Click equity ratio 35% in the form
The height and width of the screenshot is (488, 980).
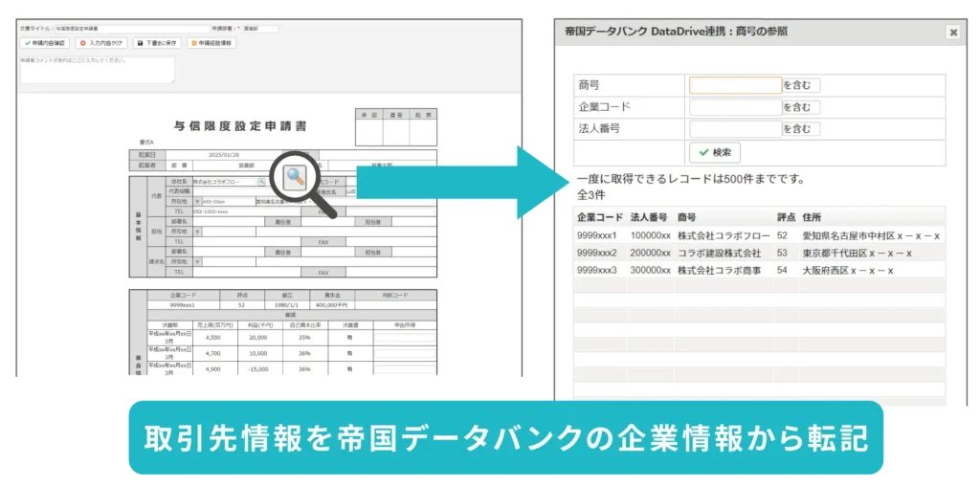tap(304, 336)
